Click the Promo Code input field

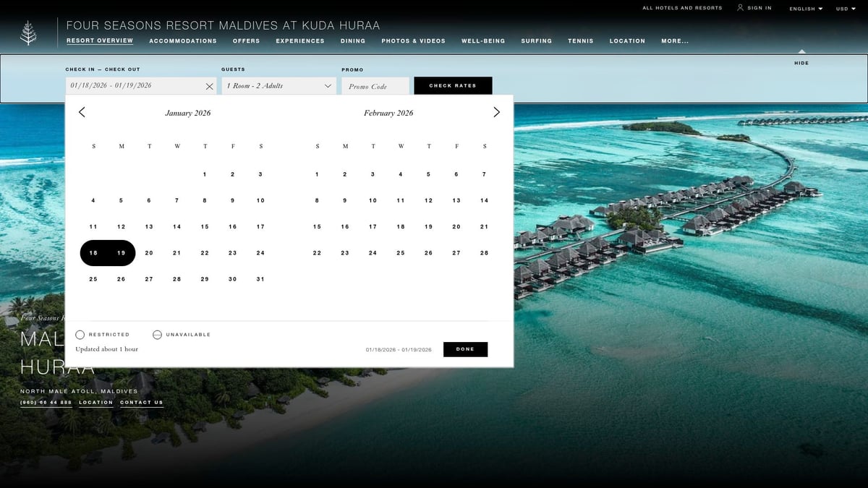375,86
